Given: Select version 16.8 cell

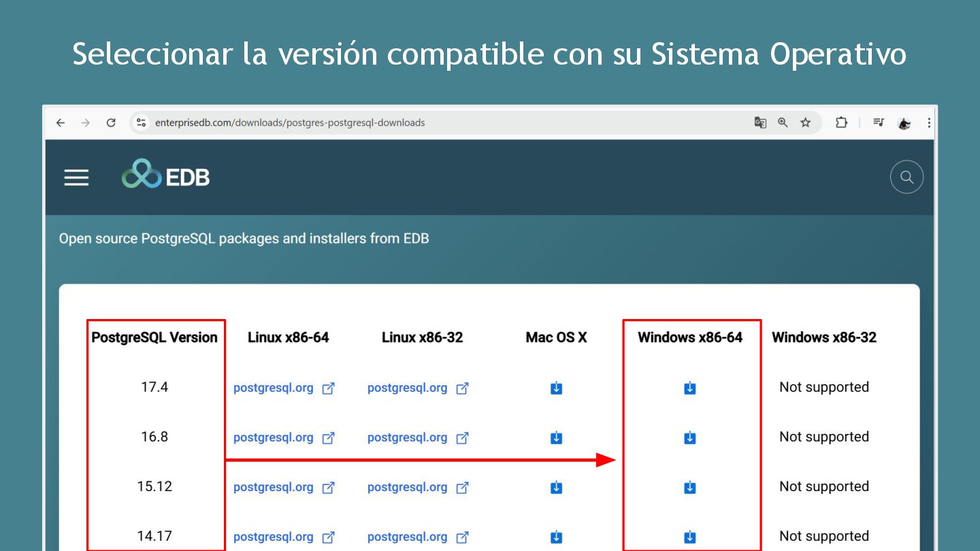Looking at the screenshot, I should click(x=154, y=437).
